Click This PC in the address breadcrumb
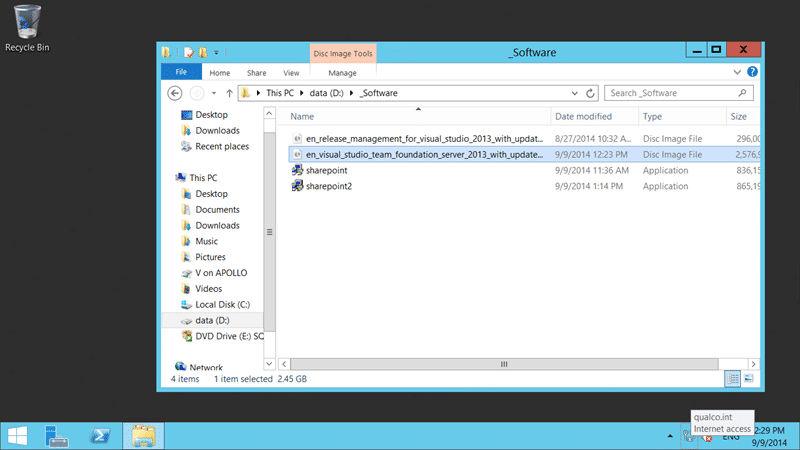Screen dimensions: 800x450 280,93
